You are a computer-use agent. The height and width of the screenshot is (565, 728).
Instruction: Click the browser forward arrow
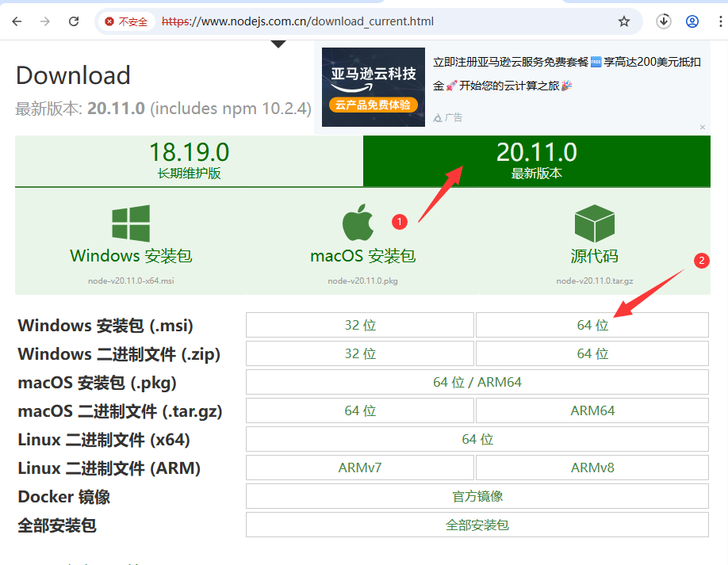coord(45,21)
